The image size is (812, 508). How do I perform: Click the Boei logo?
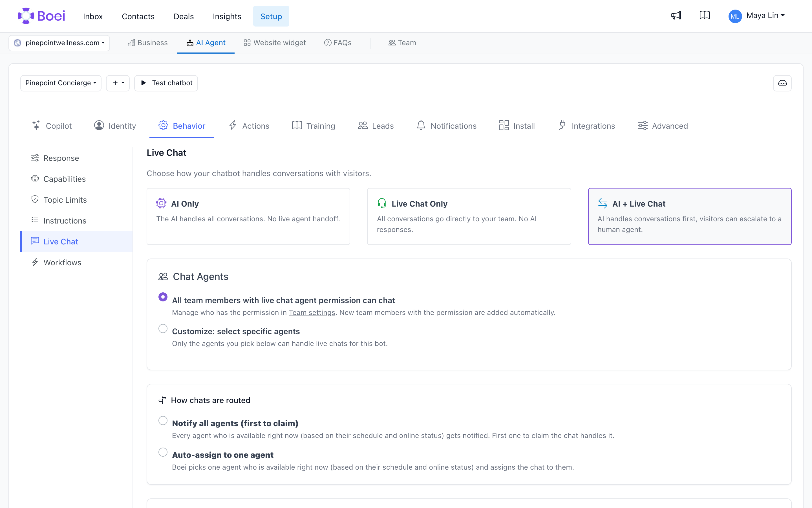[41, 16]
